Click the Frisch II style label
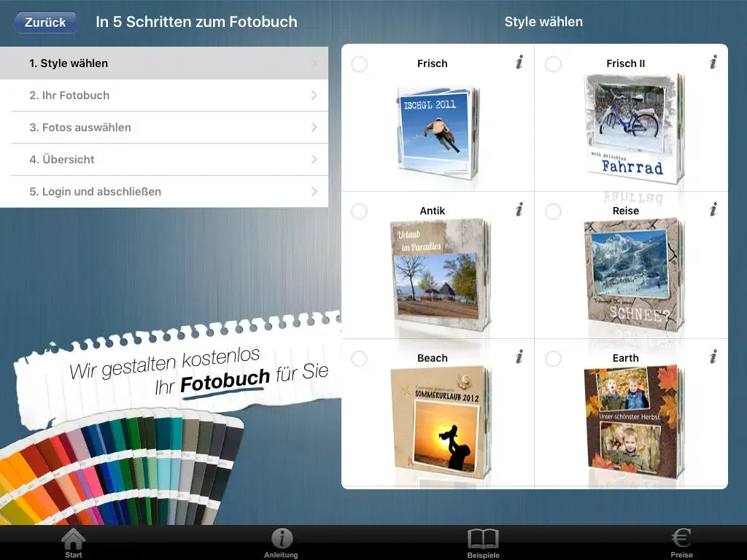Screen dimensions: 747x560 click(625, 63)
